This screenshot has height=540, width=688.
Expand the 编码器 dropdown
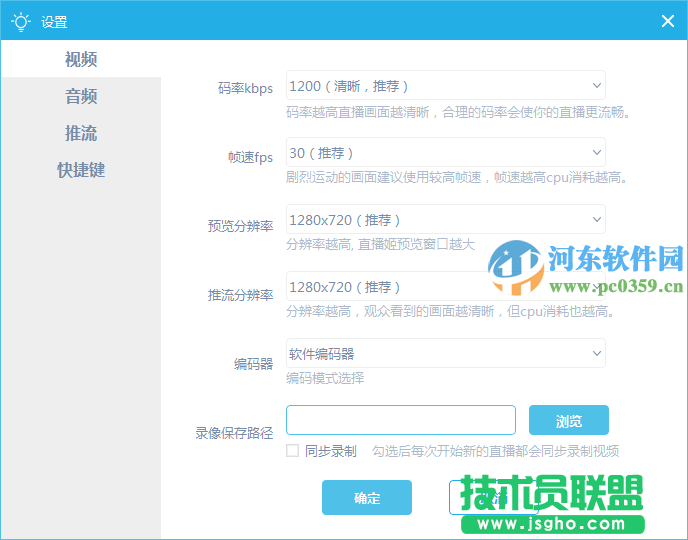click(x=446, y=353)
